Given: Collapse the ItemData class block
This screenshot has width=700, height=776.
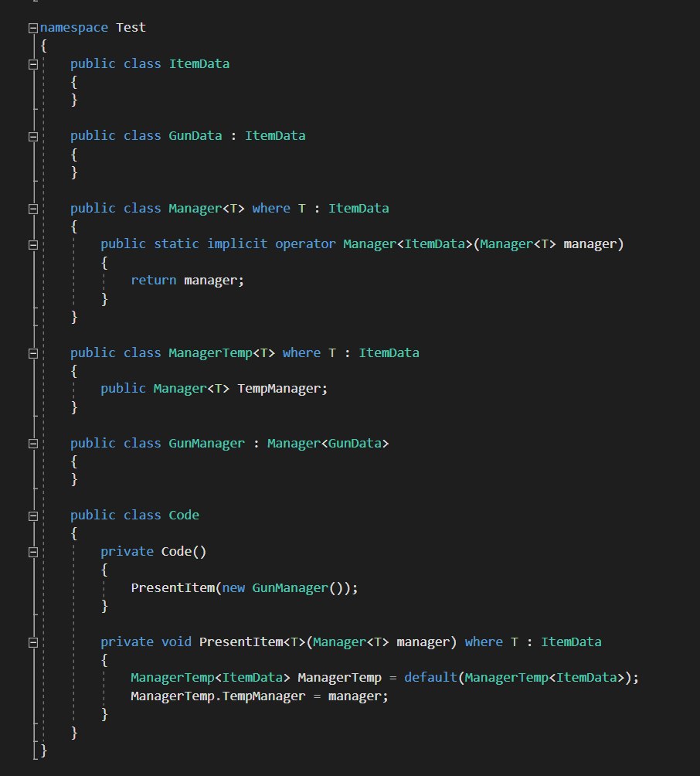Looking at the screenshot, I should pos(33,64).
